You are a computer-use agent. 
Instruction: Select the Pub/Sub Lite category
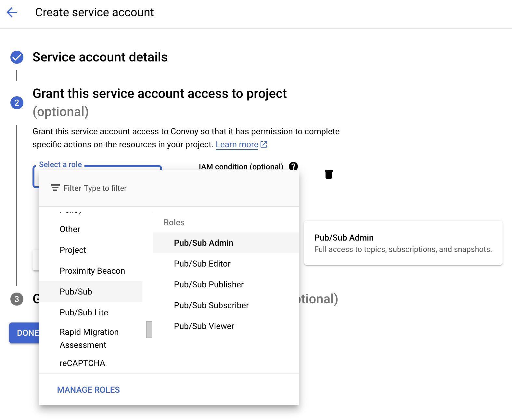coord(84,312)
